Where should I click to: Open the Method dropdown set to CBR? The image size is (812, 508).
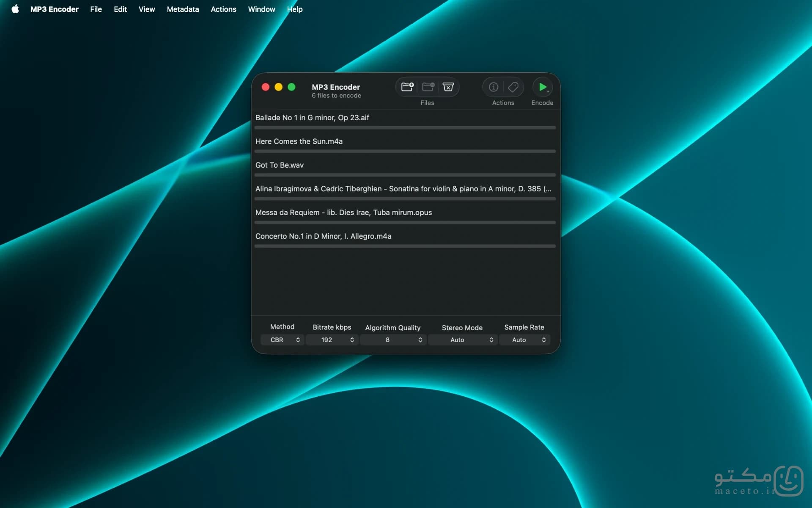pyautogui.click(x=282, y=340)
